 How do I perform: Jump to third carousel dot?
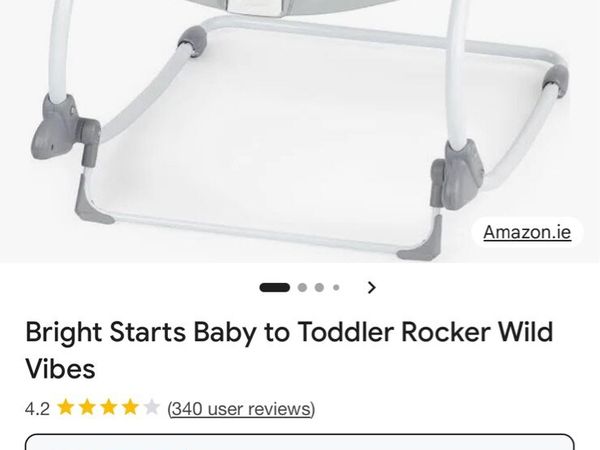(319, 287)
